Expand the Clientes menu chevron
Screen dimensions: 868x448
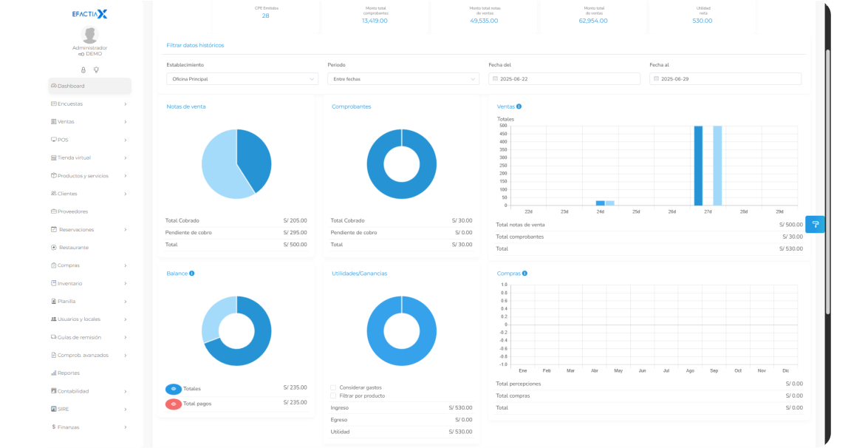126,193
